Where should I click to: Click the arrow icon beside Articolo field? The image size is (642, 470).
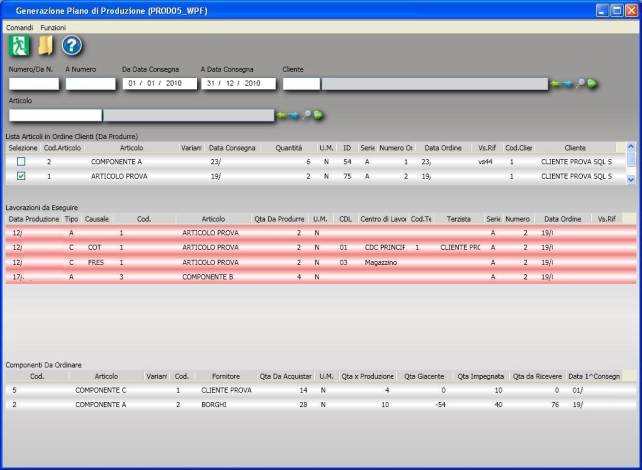pos(290,116)
